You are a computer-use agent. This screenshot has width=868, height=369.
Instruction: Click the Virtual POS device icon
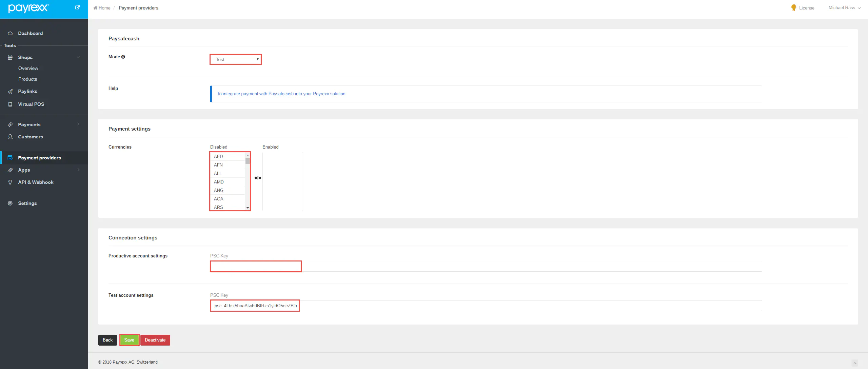pos(10,104)
